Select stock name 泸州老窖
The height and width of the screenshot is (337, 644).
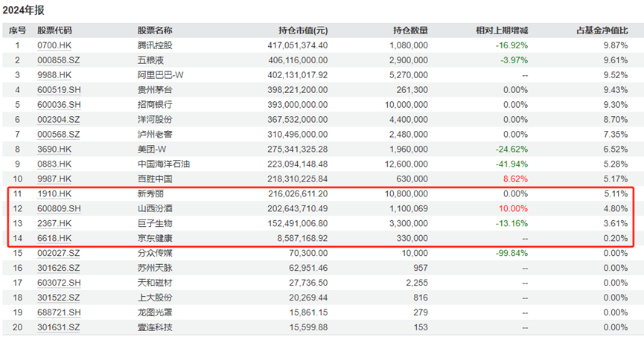(x=155, y=134)
